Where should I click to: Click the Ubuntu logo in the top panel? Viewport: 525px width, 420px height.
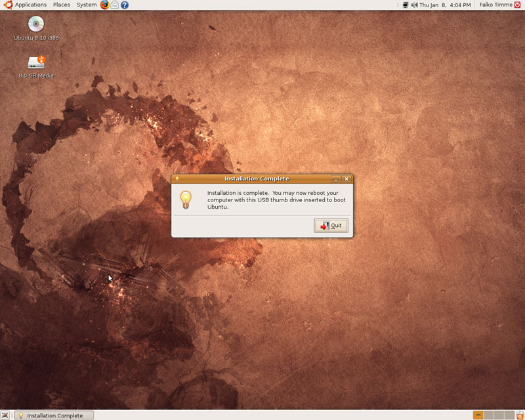pos(8,5)
